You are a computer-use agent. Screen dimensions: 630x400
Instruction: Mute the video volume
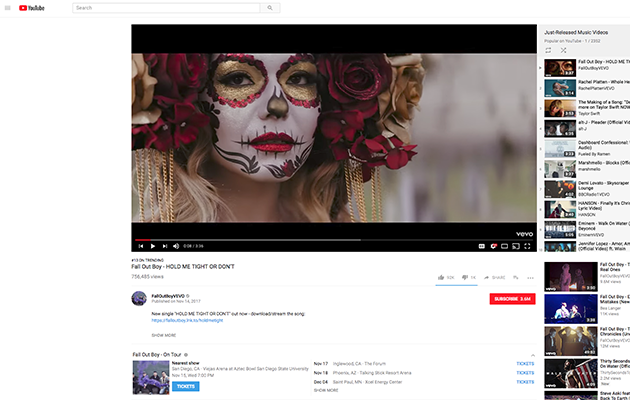pos(176,245)
